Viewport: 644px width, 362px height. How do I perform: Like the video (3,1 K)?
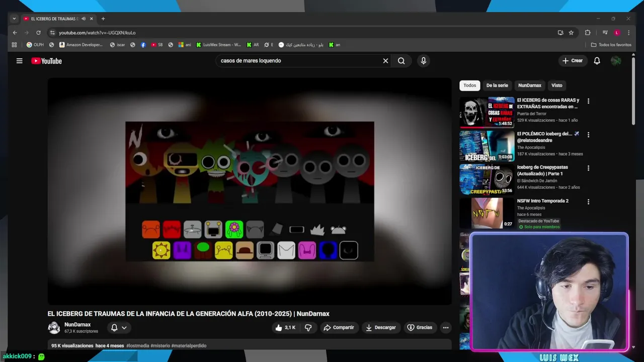(x=285, y=327)
